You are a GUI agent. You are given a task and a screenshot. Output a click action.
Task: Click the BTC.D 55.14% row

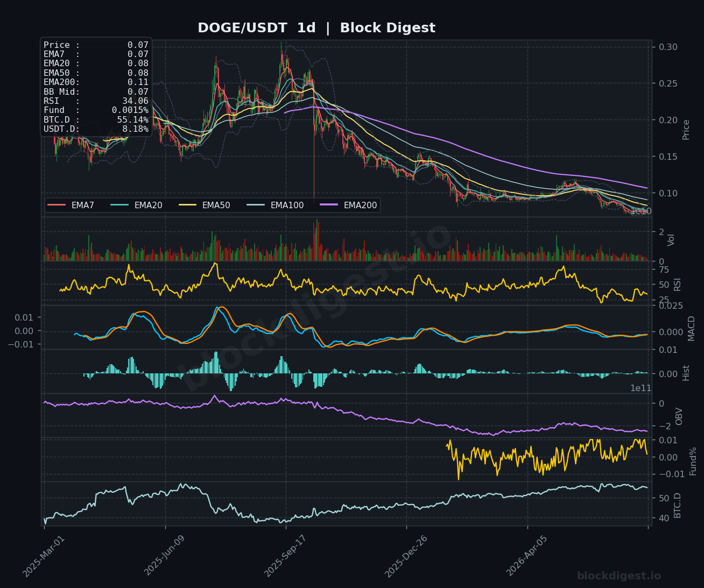[x=96, y=119]
